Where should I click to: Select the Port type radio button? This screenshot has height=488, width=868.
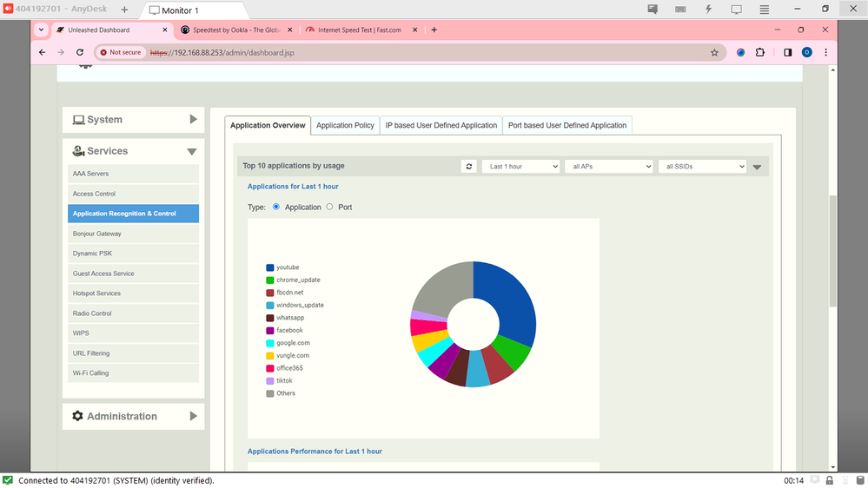pos(329,207)
